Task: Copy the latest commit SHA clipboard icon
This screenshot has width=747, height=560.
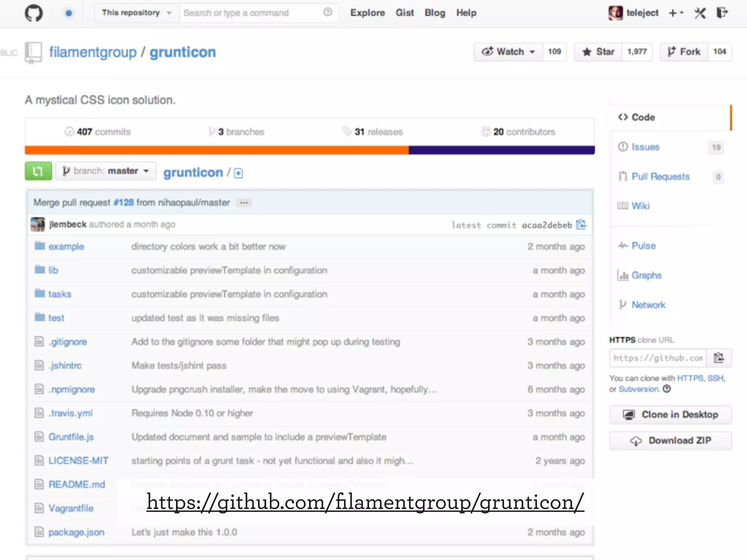Action: (x=581, y=225)
